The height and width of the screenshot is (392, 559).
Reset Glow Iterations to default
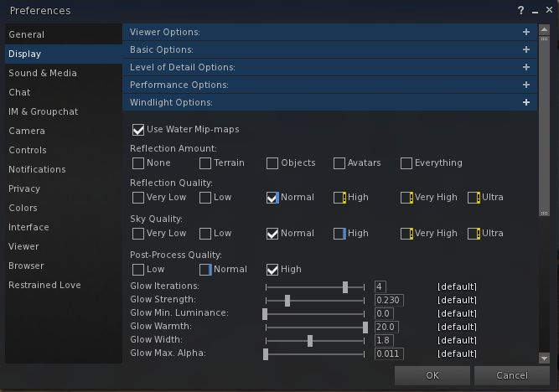[x=457, y=286]
